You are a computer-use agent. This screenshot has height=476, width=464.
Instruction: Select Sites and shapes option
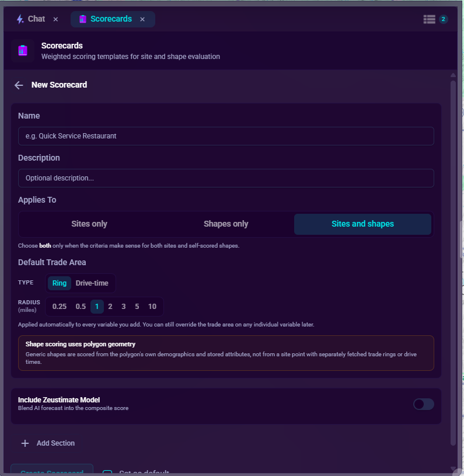[x=362, y=224]
